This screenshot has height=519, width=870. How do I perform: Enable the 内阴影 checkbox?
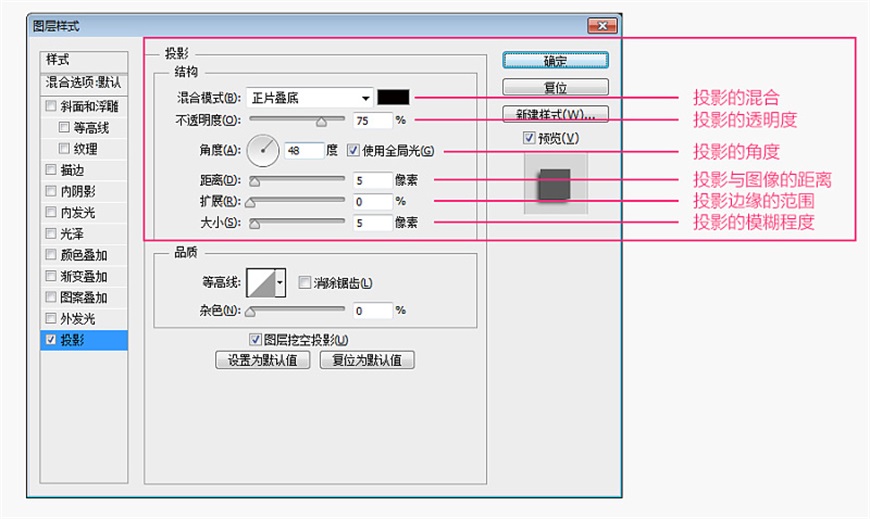[51, 191]
